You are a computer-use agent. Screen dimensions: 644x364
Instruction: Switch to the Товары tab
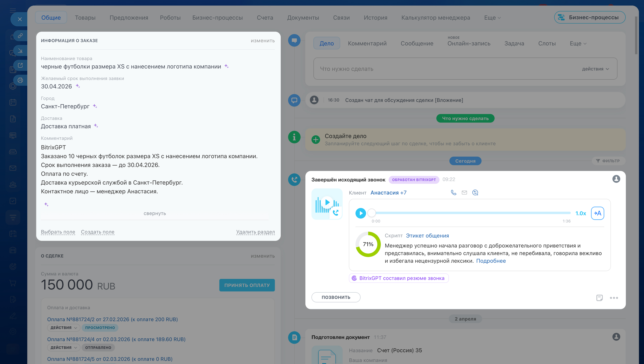[x=85, y=18]
